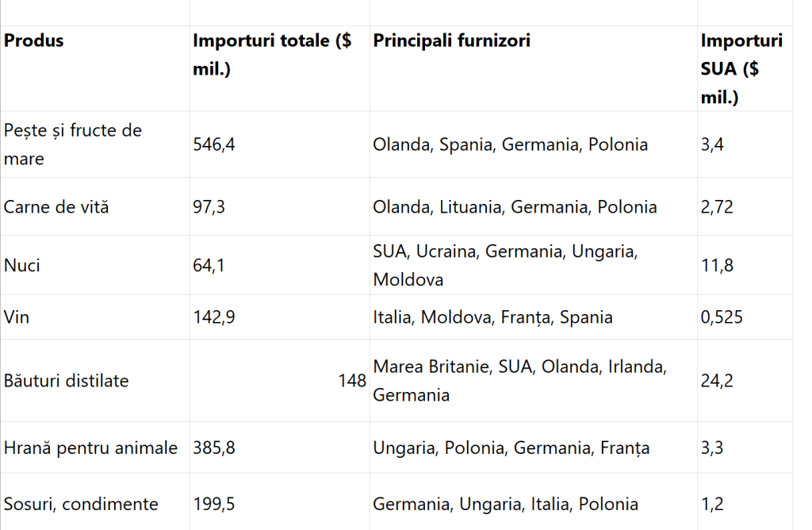Click the "Italia, Moldova, Franța, Spania" cell

(x=492, y=317)
